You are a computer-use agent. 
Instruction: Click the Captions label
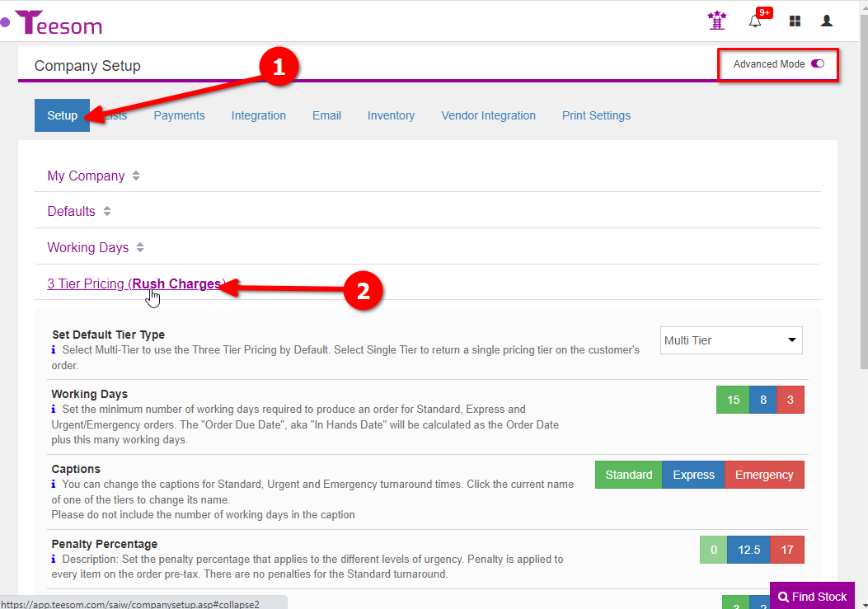click(x=76, y=469)
